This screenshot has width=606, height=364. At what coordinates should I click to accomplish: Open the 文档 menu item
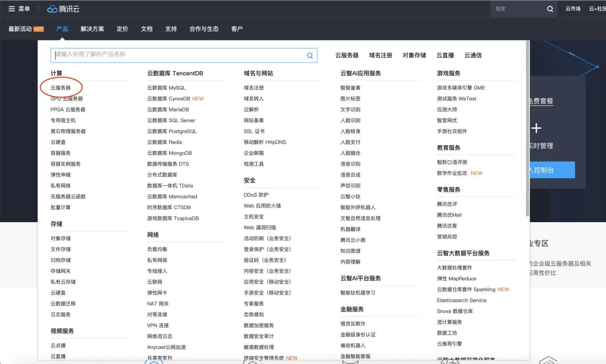tap(147, 29)
